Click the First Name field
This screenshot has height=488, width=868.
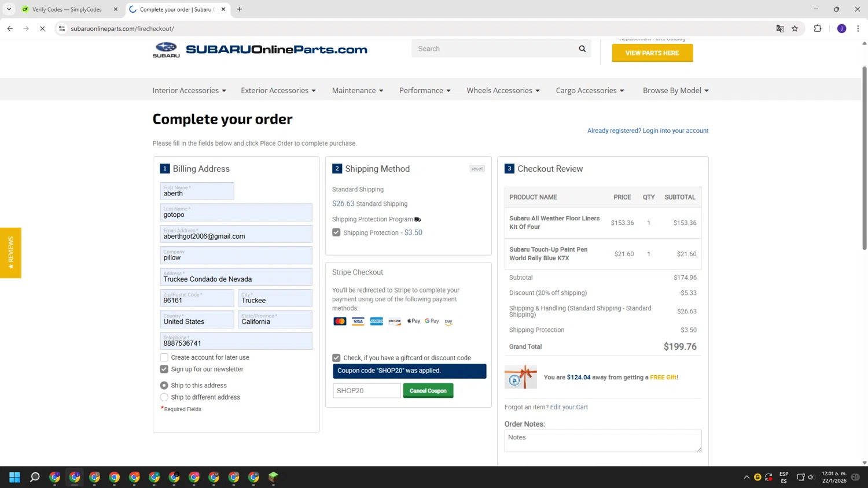(x=197, y=191)
